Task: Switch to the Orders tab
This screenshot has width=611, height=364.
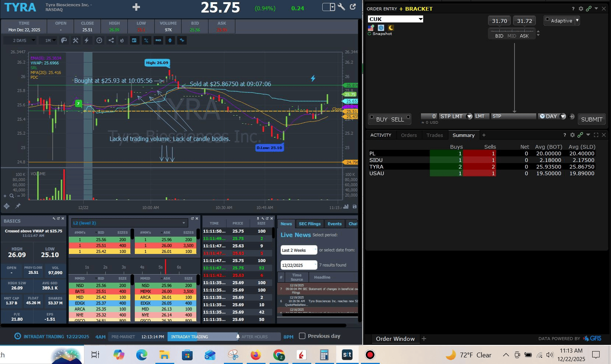Action: 409,135
